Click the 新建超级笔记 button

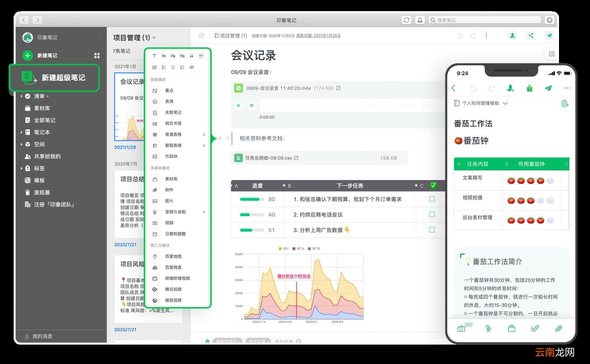point(54,78)
